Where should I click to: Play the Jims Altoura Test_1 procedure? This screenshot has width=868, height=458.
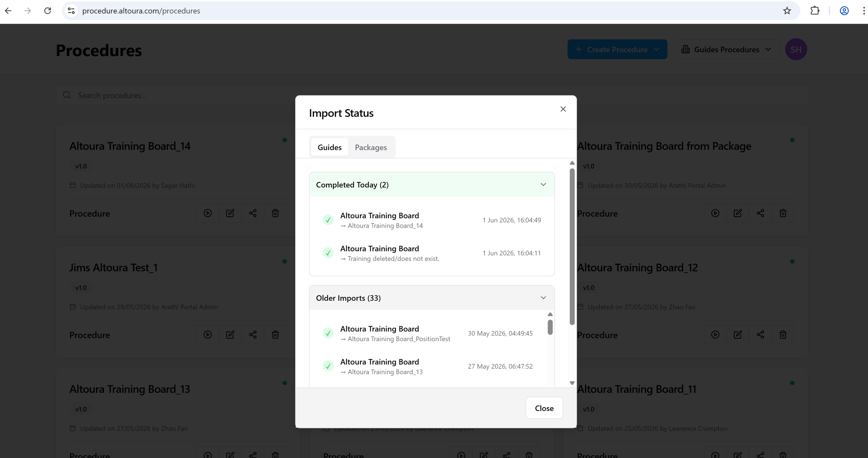207,335
